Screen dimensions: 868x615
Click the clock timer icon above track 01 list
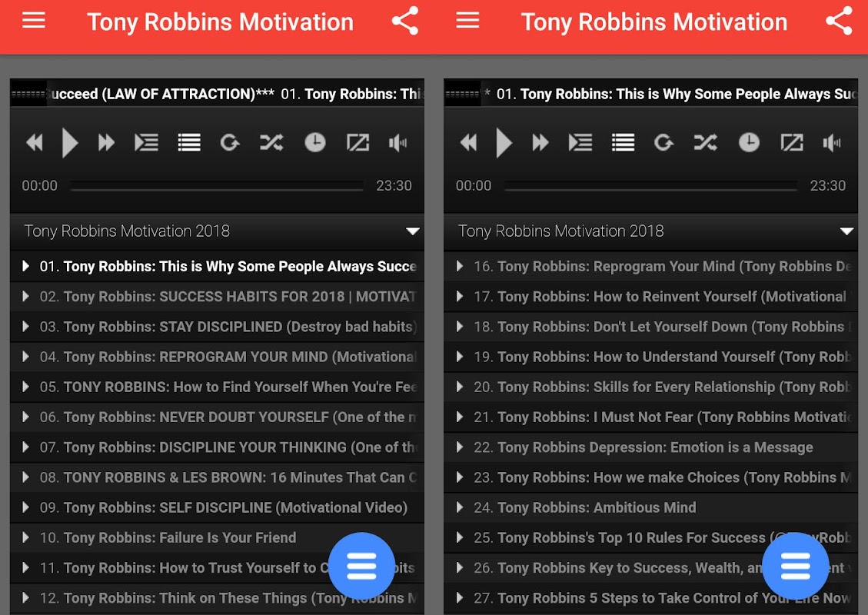pos(314,142)
